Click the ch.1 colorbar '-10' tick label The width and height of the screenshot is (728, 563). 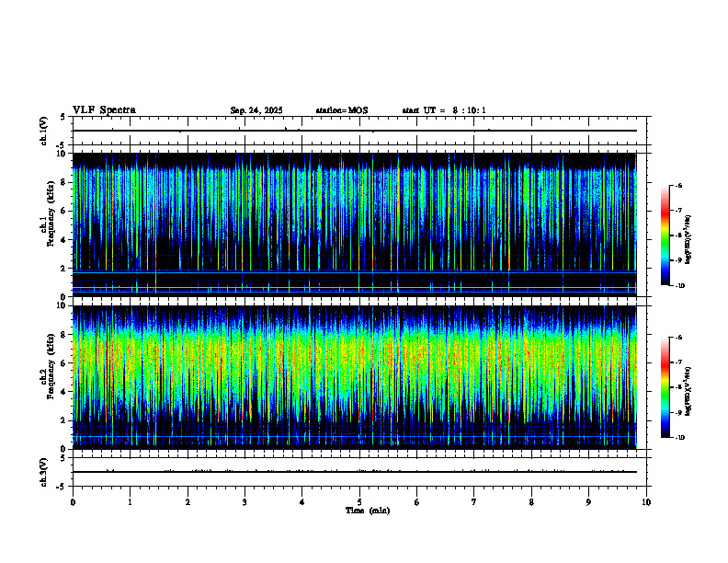tap(680, 286)
